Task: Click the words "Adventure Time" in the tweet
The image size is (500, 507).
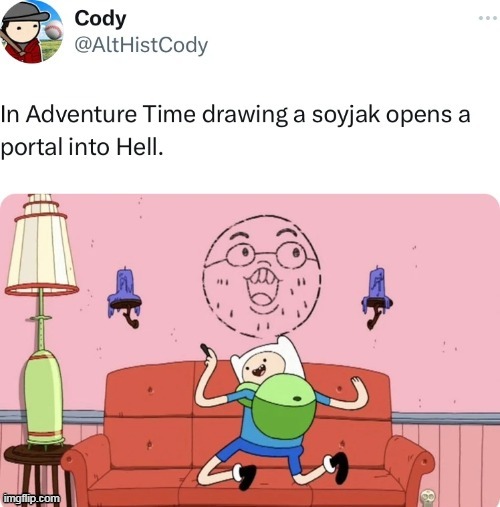Action: coord(110,114)
